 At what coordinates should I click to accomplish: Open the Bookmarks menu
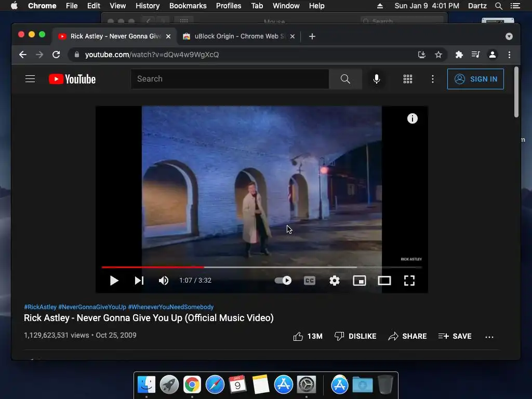(x=188, y=6)
